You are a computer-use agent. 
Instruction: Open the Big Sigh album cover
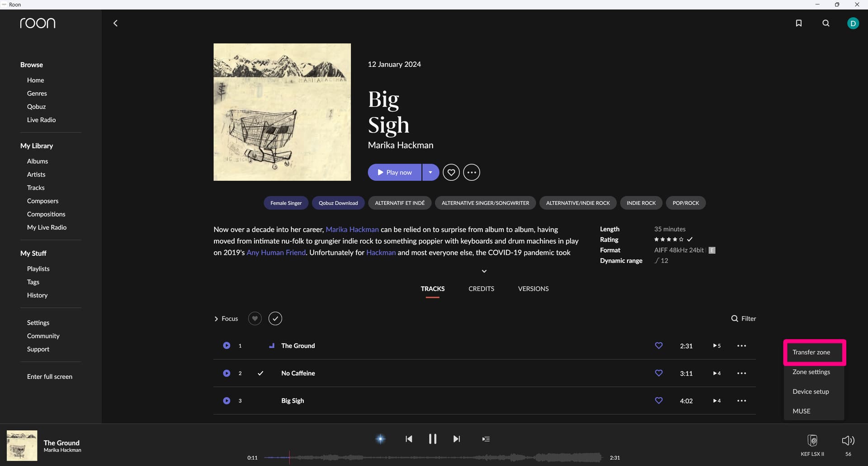(x=282, y=112)
